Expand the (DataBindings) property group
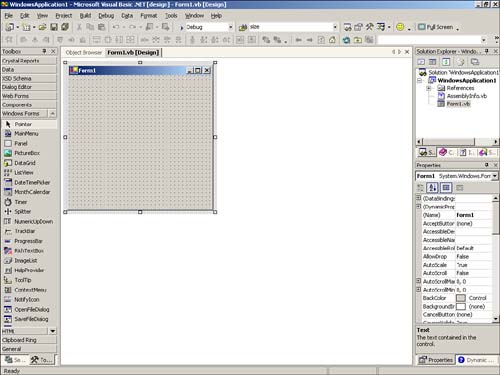Screen dimensions: 500x375 pos(419,198)
